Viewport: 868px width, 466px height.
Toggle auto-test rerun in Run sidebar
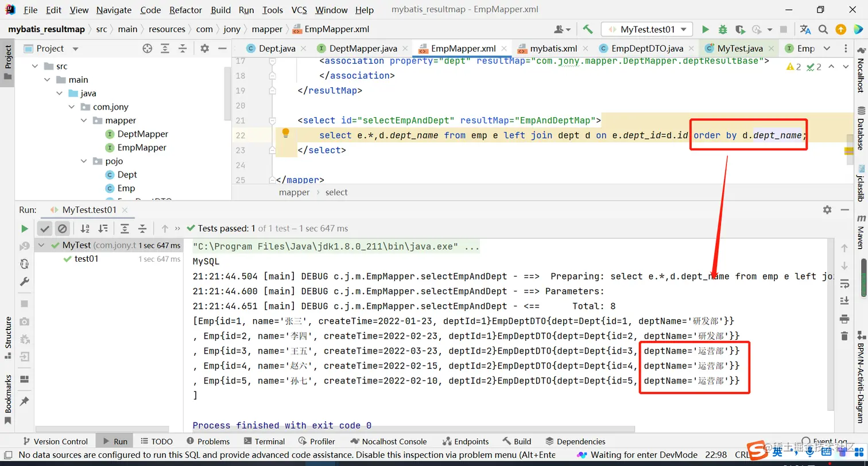(24, 264)
